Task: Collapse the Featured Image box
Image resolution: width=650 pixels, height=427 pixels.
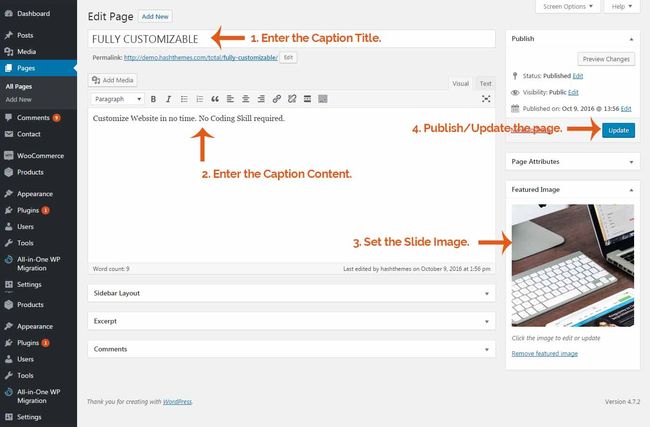Action: coord(631,190)
